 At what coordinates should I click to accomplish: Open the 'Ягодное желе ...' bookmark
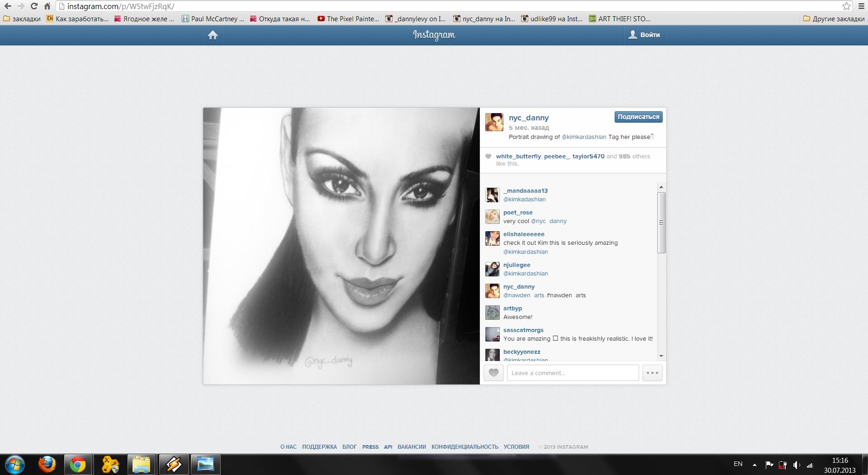[144, 19]
